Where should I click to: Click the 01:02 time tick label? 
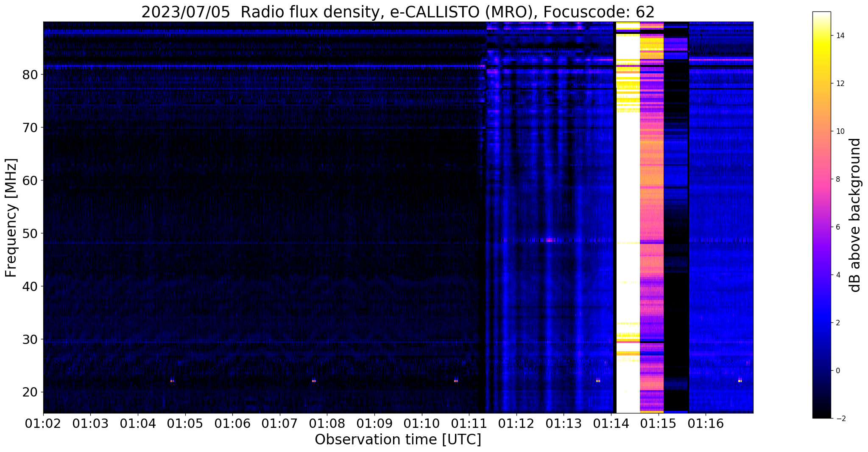(x=43, y=423)
